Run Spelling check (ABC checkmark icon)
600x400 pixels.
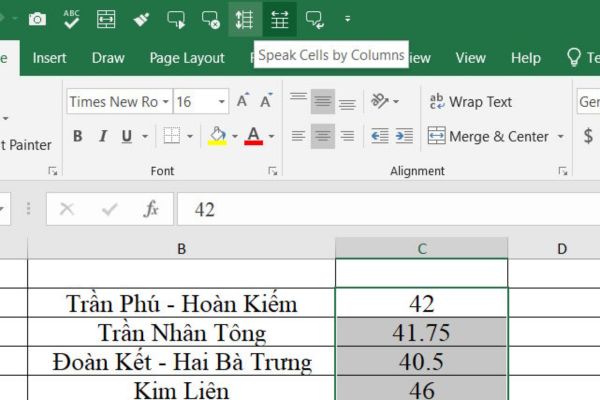72,19
